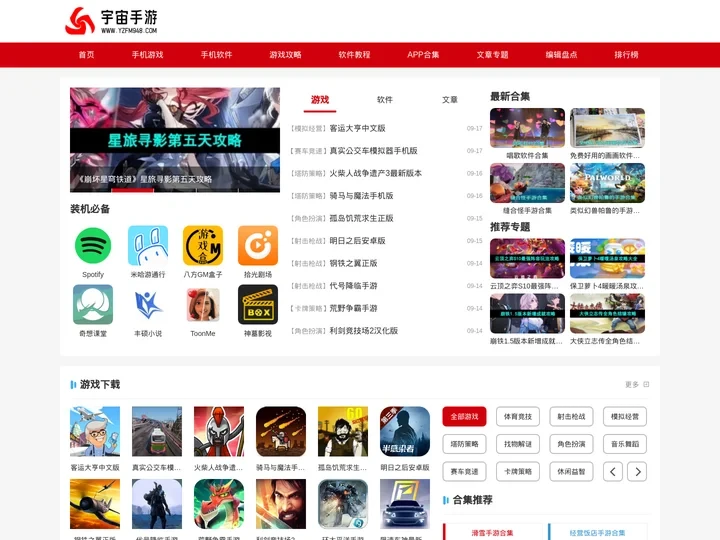720x540 pixels.
Task: Select the 射击枪战 category button
Action: (571, 416)
